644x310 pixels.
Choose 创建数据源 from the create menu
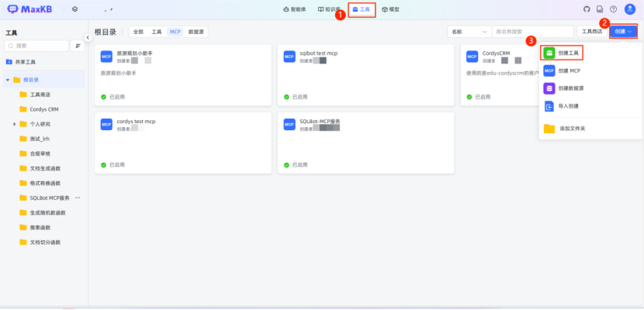tap(590, 88)
